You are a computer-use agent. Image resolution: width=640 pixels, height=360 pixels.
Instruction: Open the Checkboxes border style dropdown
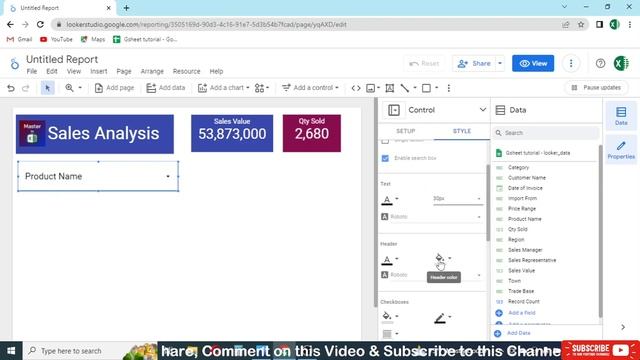pos(390,334)
